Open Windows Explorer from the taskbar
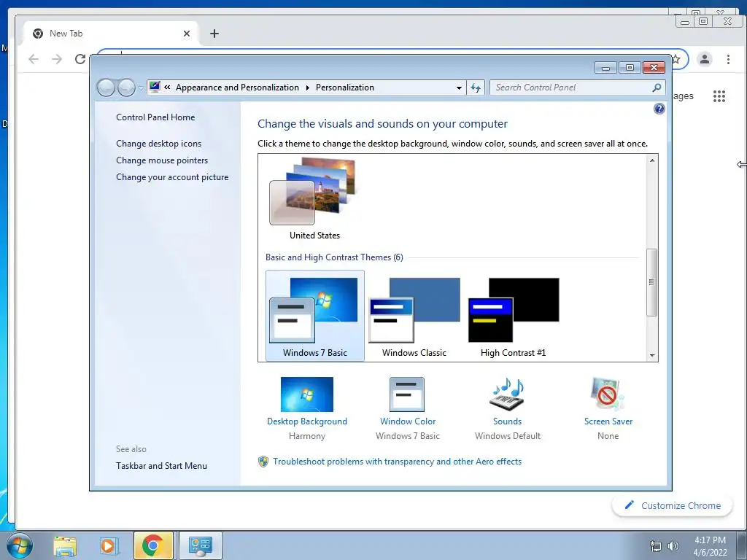Viewport: 747px width, 560px height. 65,545
